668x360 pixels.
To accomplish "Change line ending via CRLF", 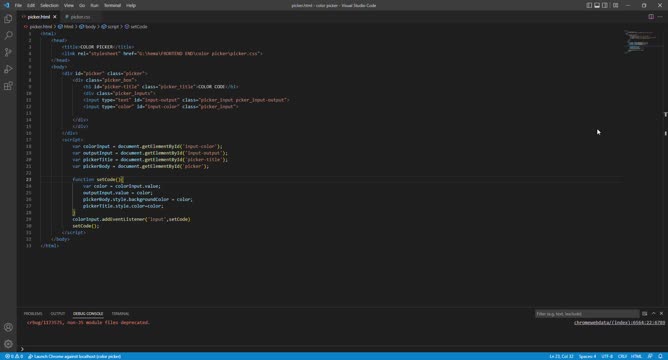I will (622, 356).
